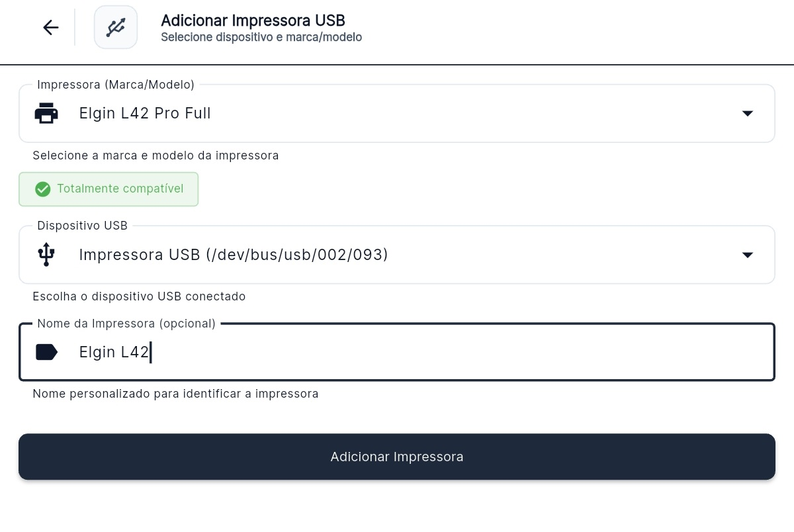Open the Elgin L42 Pro Full selection

tap(397, 113)
